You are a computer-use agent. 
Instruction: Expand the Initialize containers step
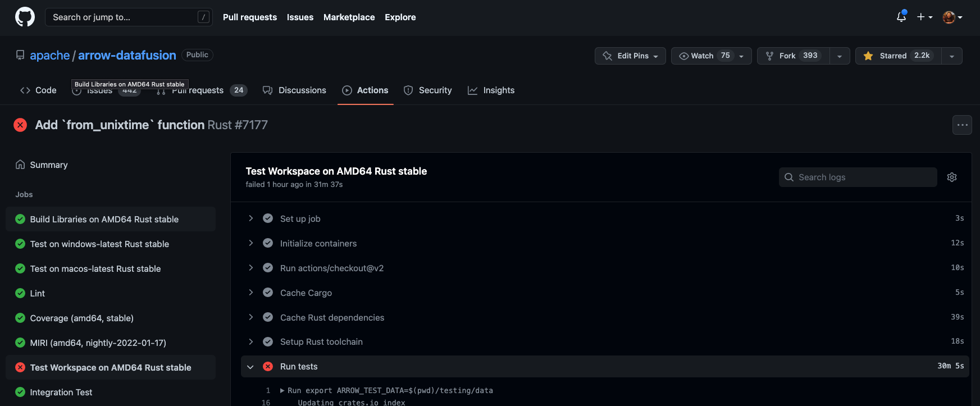click(x=250, y=243)
